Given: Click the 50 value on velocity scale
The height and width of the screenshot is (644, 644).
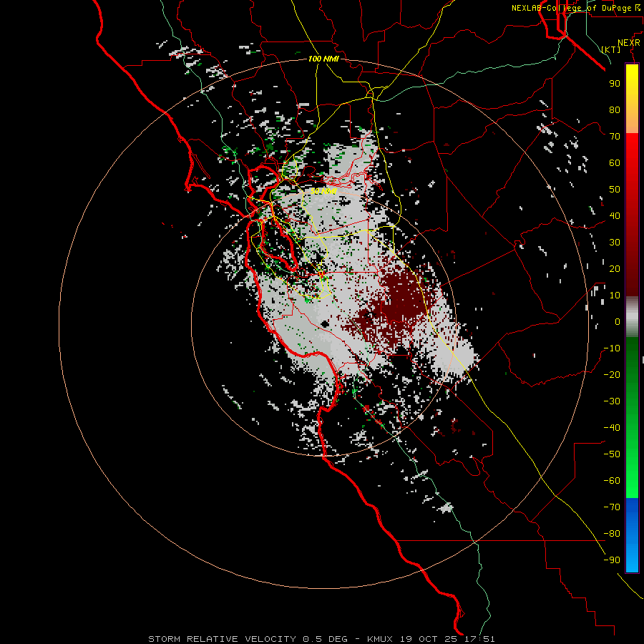Looking at the screenshot, I should pyautogui.click(x=615, y=190).
